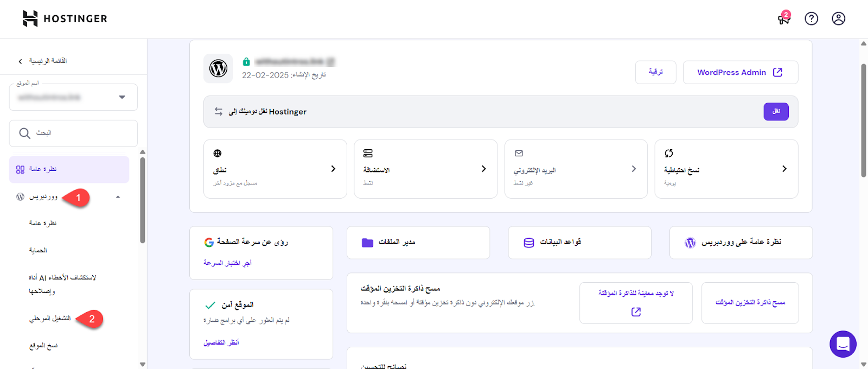Viewport: 868px width, 369px height.
Task: Click the database icon
Action: tap(529, 243)
